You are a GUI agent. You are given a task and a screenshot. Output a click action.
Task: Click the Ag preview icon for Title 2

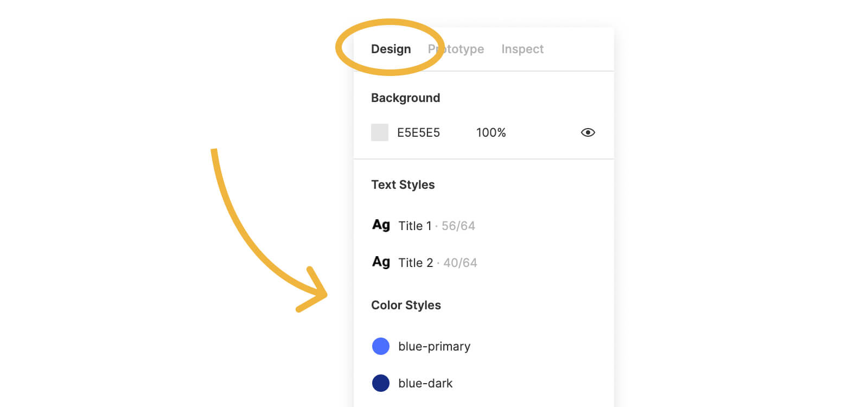381,262
